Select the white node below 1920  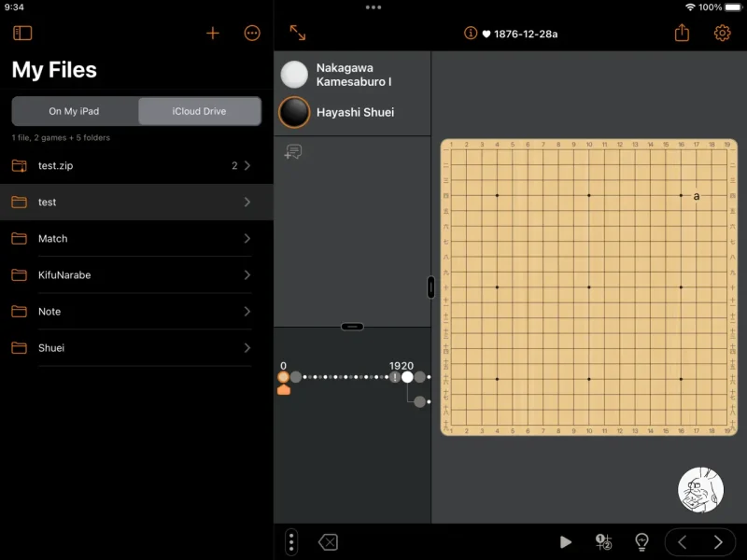[407, 377]
